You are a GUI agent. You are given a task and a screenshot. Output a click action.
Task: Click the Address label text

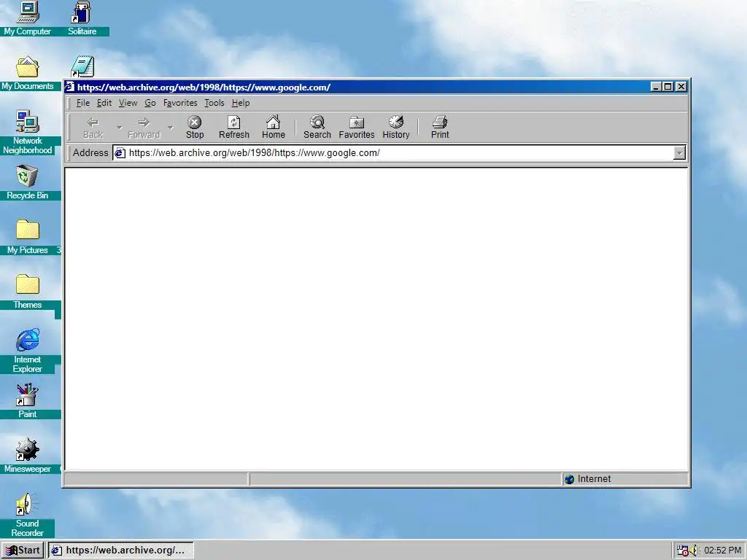(x=90, y=153)
